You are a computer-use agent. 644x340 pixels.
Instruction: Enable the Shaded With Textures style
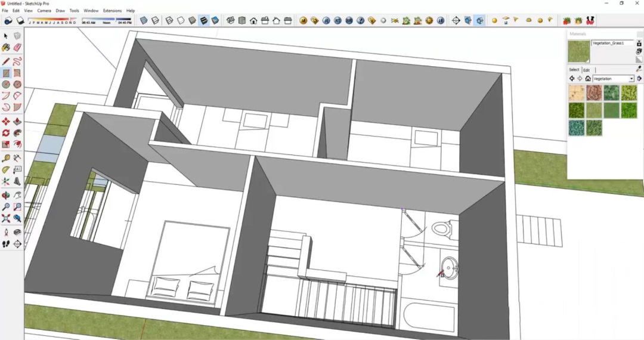(203, 20)
